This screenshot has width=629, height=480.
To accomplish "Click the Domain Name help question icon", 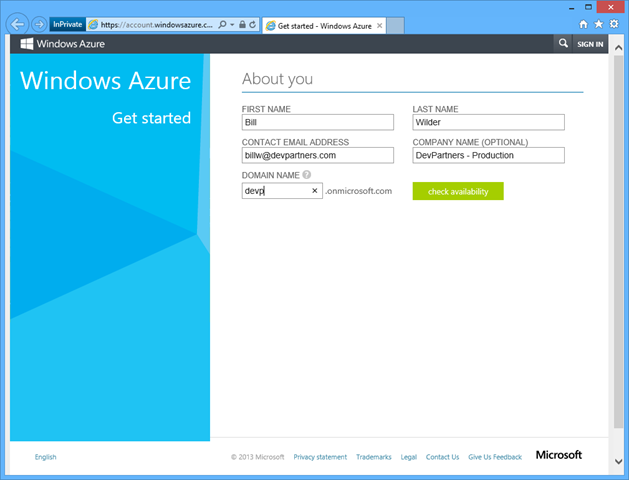I will [307, 175].
